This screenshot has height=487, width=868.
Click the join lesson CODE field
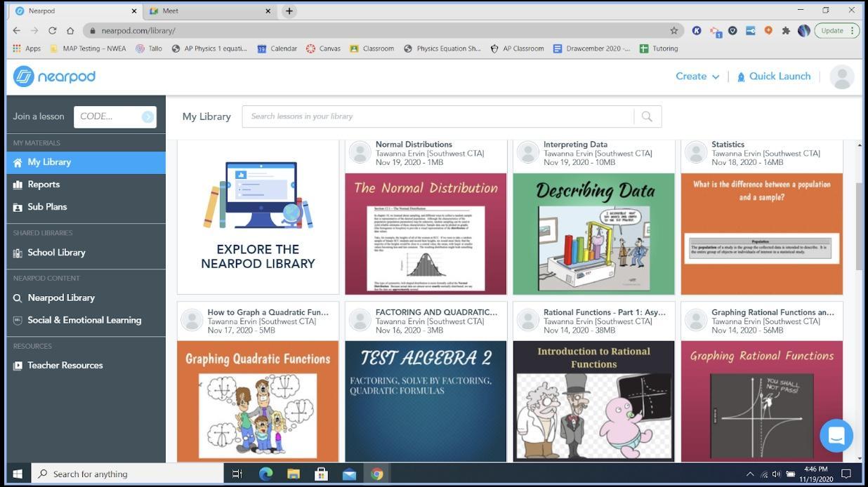(107, 116)
